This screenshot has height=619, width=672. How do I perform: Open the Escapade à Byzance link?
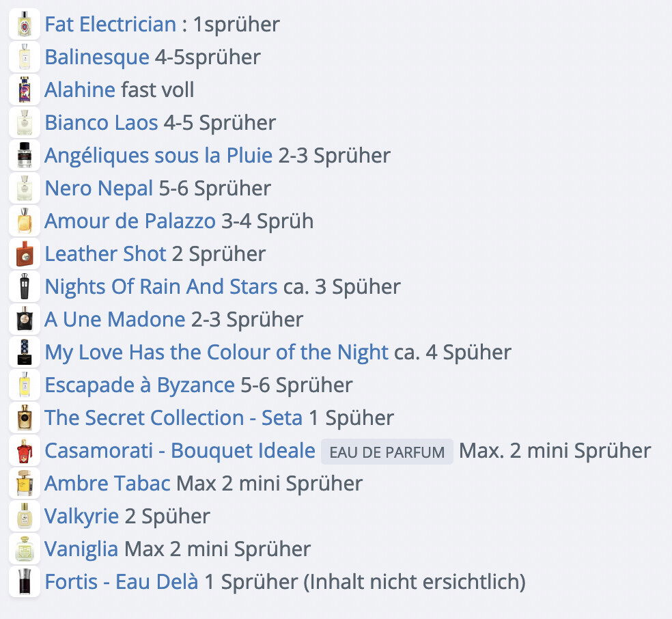pyautogui.click(x=140, y=385)
